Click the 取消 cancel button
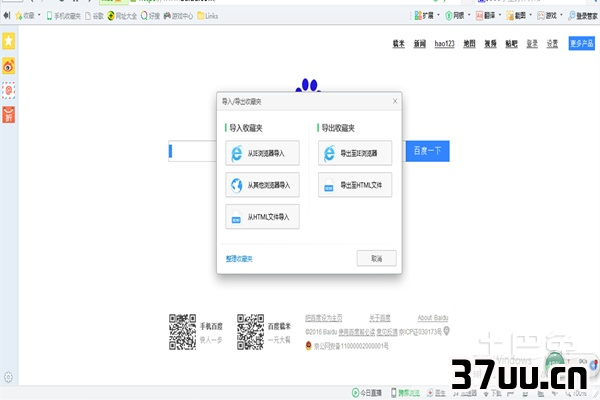This screenshot has height=400, width=600. [377, 258]
